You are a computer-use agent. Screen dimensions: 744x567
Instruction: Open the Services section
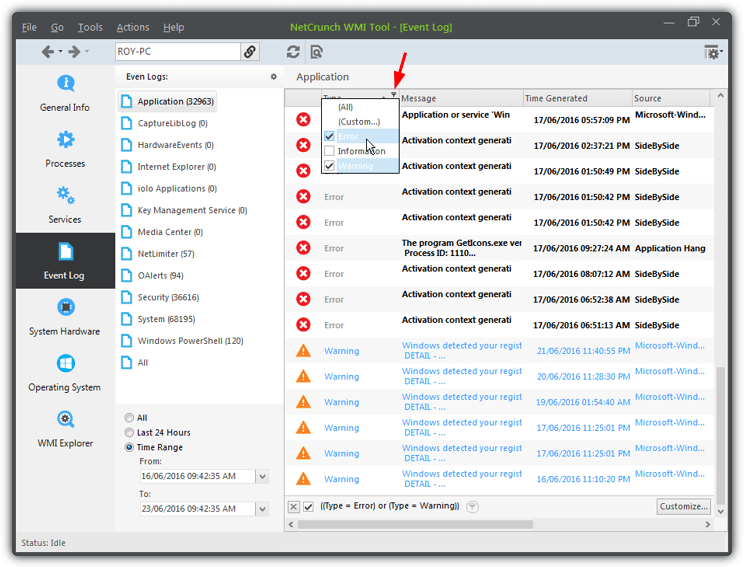(65, 205)
